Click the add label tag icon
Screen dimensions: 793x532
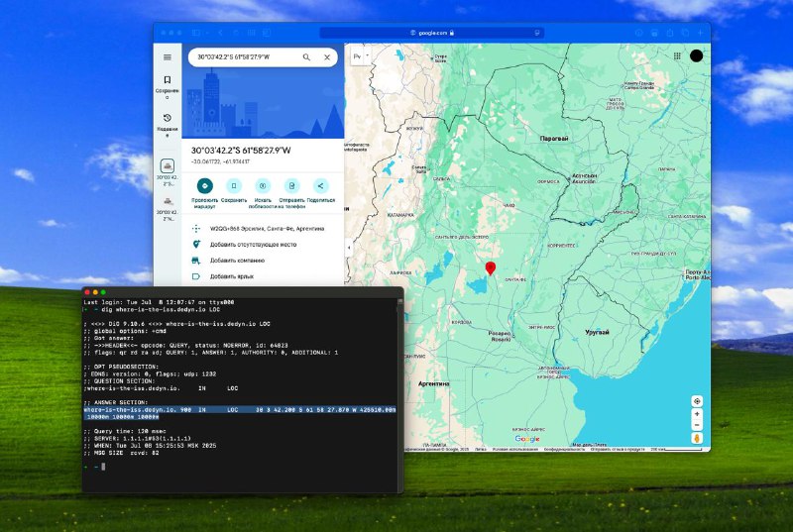[195, 276]
